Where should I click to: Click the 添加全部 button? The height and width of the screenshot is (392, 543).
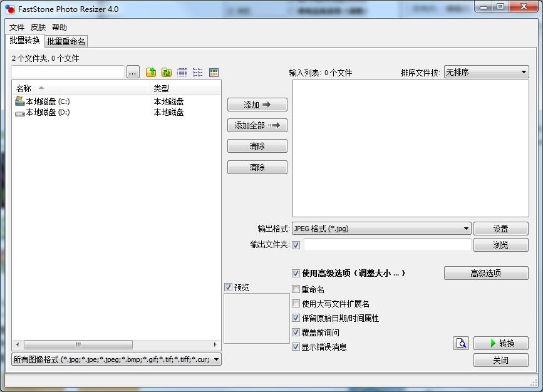257,125
